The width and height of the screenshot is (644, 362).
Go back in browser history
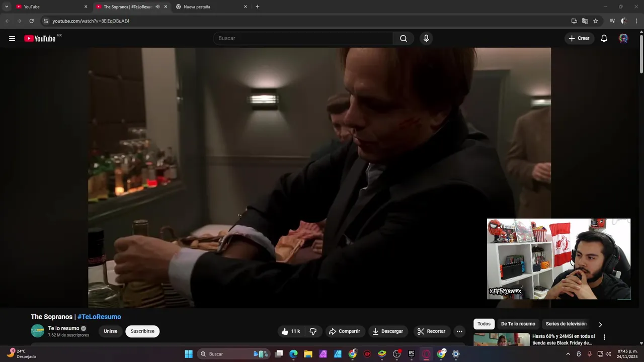7,21
